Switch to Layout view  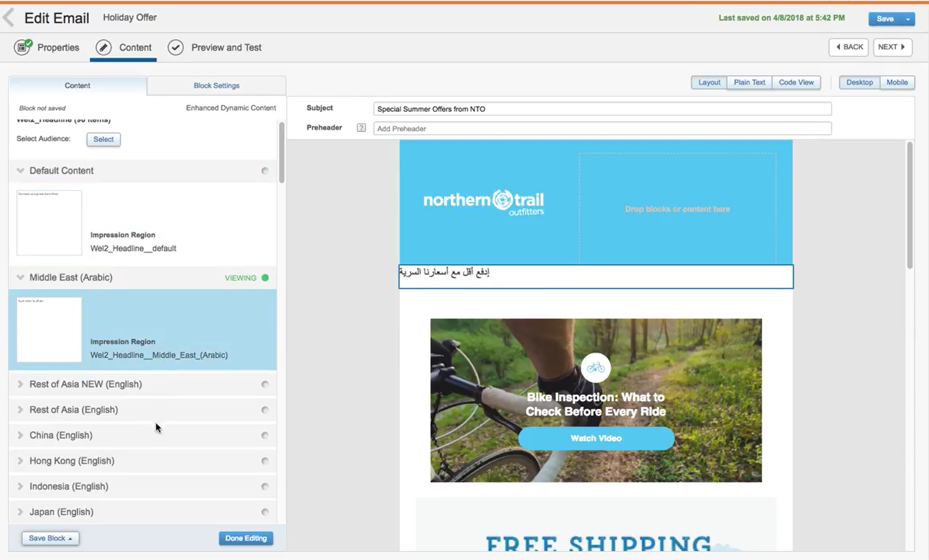tap(709, 82)
